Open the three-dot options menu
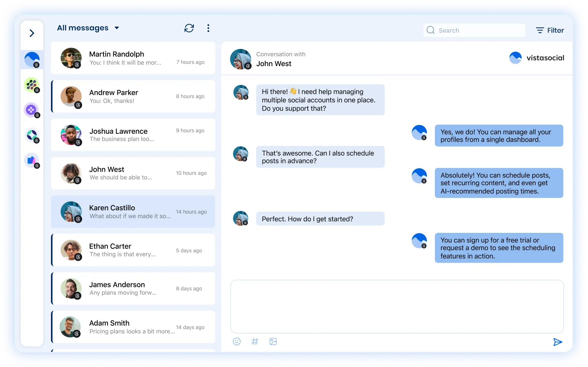Screen dimensions: 588x367 208,28
